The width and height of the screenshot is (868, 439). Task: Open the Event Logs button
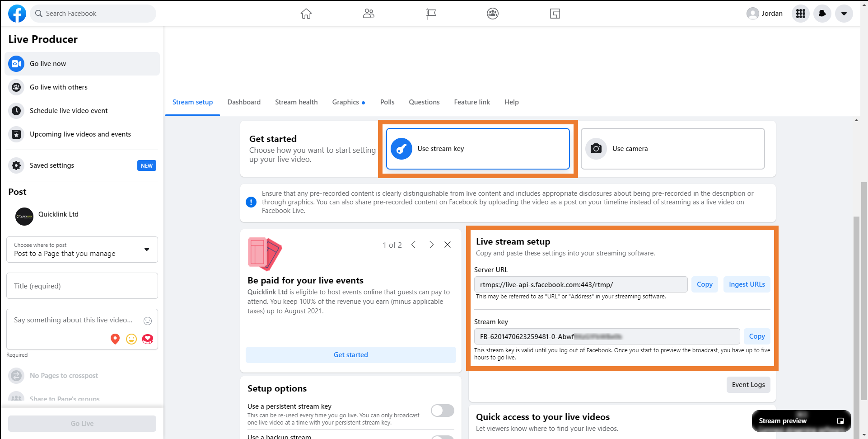click(748, 385)
